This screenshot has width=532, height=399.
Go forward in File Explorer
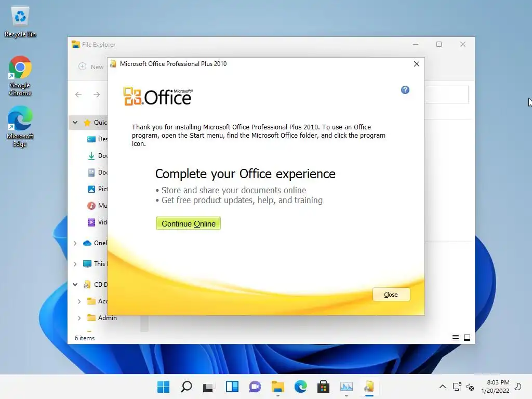(x=97, y=95)
